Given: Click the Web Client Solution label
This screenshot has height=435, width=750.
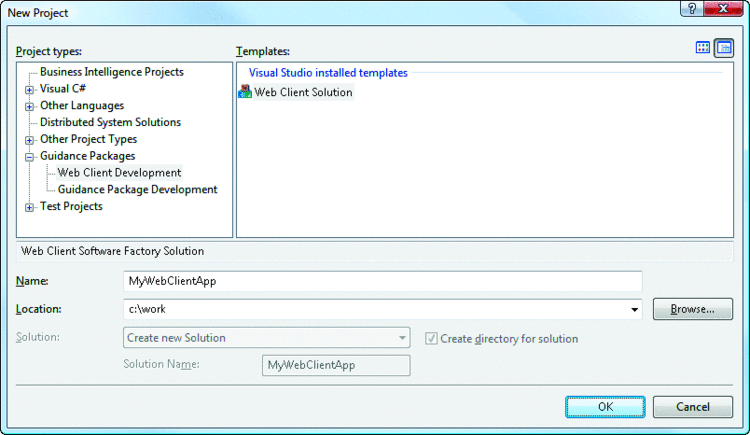Looking at the screenshot, I should coord(303,92).
